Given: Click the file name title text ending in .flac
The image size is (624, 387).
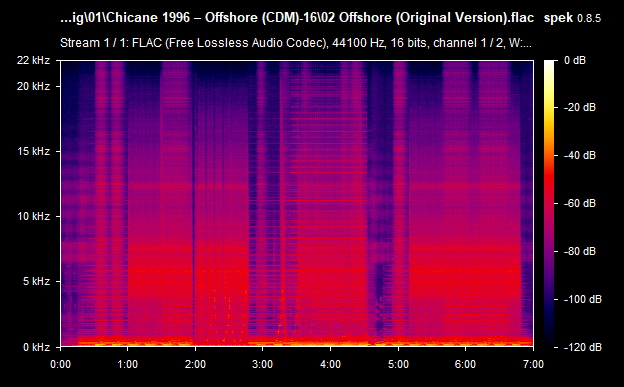Looking at the screenshot, I should pos(297,18).
